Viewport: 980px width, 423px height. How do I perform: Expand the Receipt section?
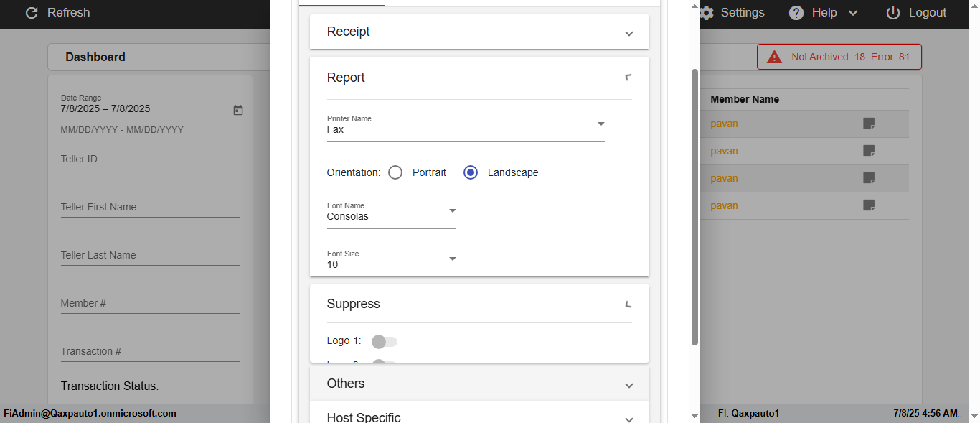[x=479, y=32]
